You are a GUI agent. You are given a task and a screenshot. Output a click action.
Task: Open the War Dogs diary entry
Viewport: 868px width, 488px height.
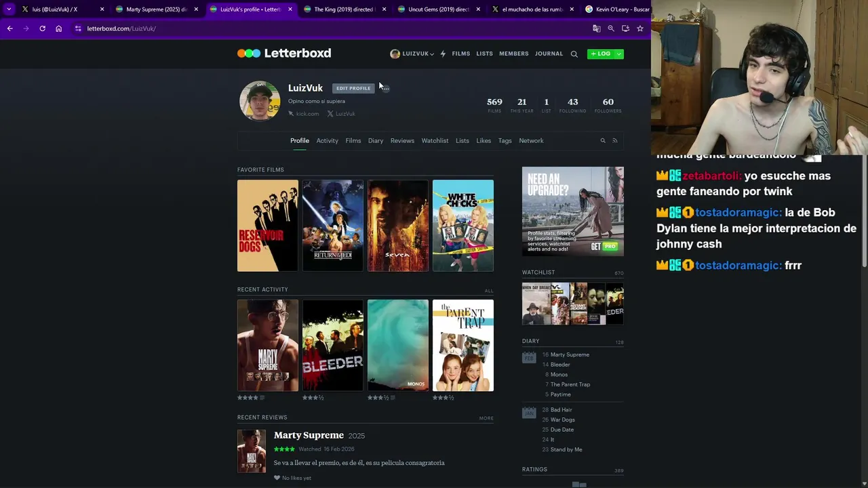pyautogui.click(x=562, y=420)
